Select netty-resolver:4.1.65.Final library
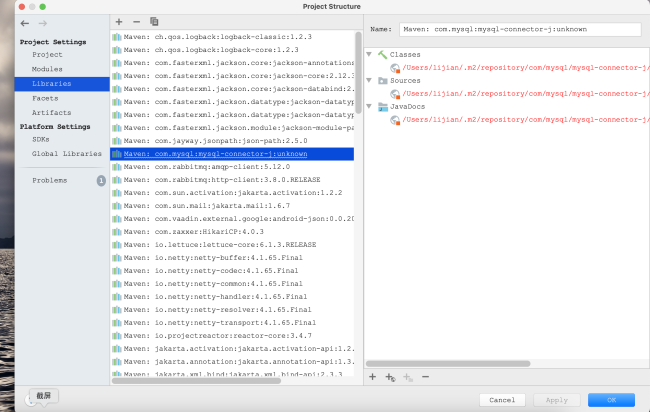Viewport: 650px width, 412px height. 232,310
